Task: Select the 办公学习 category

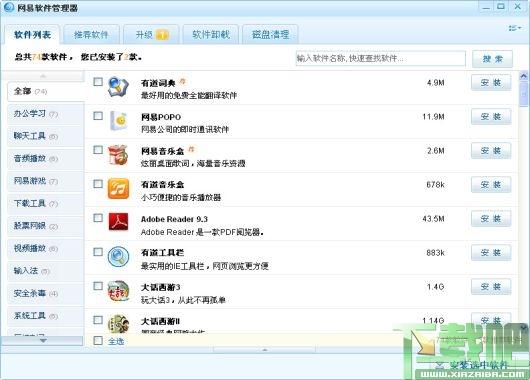Action: click(45, 114)
